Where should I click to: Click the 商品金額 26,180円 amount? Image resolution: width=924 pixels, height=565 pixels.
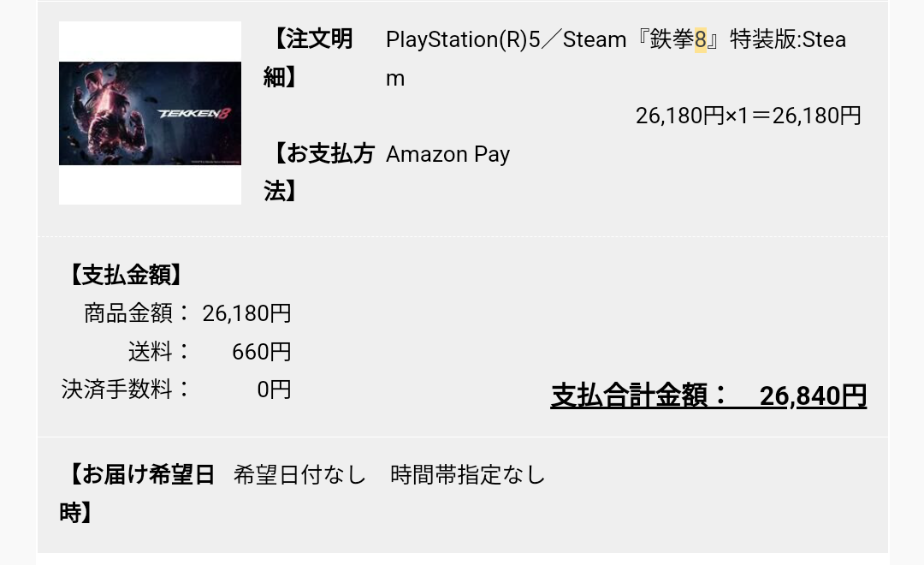coord(247,313)
